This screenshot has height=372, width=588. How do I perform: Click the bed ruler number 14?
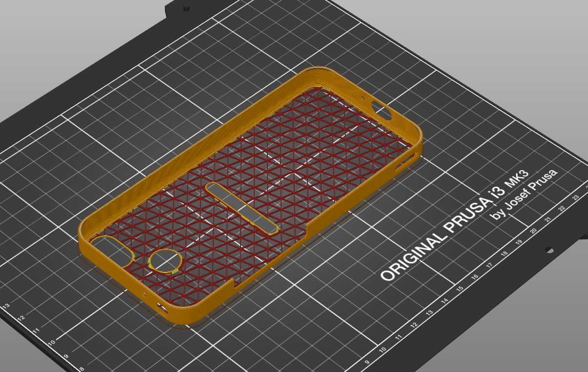(x=445, y=300)
